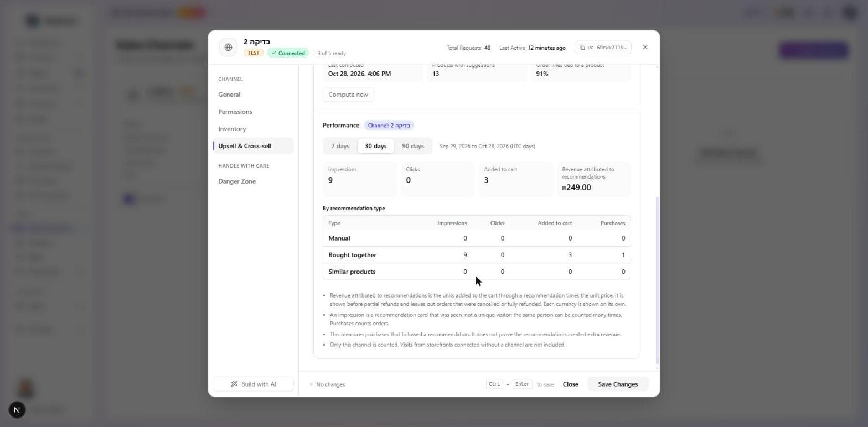Image resolution: width=868 pixels, height=427 pixels.
Task: Click the ₪249.00 revenue value
Action: [x=577, y=188]
